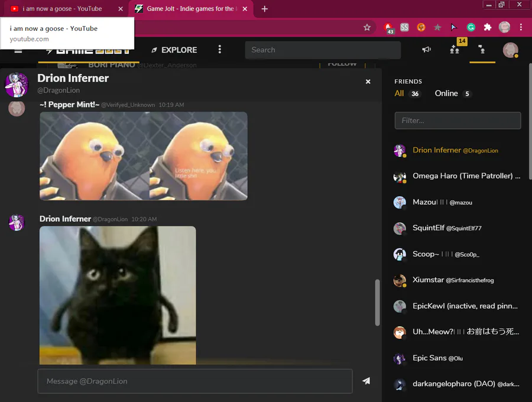The width and height of the screenshot is (532, 402).
Task: Click the Message @DragonLion input box
Action: click(195, 381)
